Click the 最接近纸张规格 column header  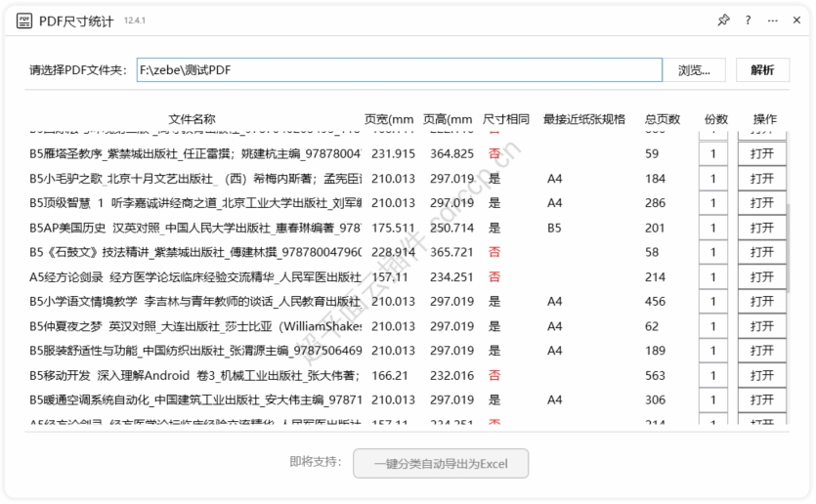pyautogui.click(x=583, y=119)
